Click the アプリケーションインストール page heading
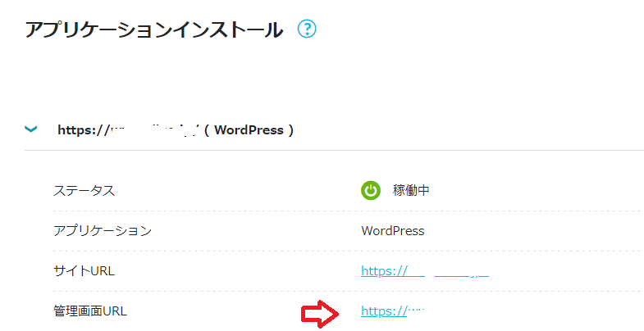This screenshot has width=644, height=331. [x=154, y=30]
